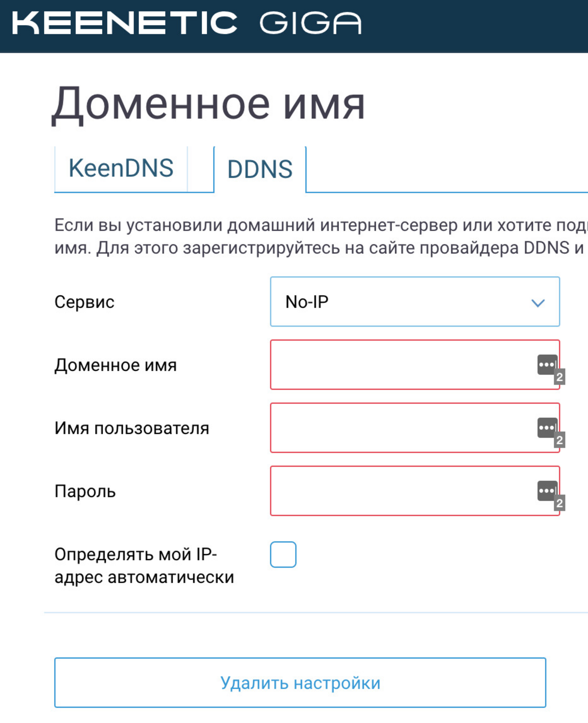Viewport: 588px width, 723px height.
Task: Click the GIGA model logo
Action: [310, 23]
